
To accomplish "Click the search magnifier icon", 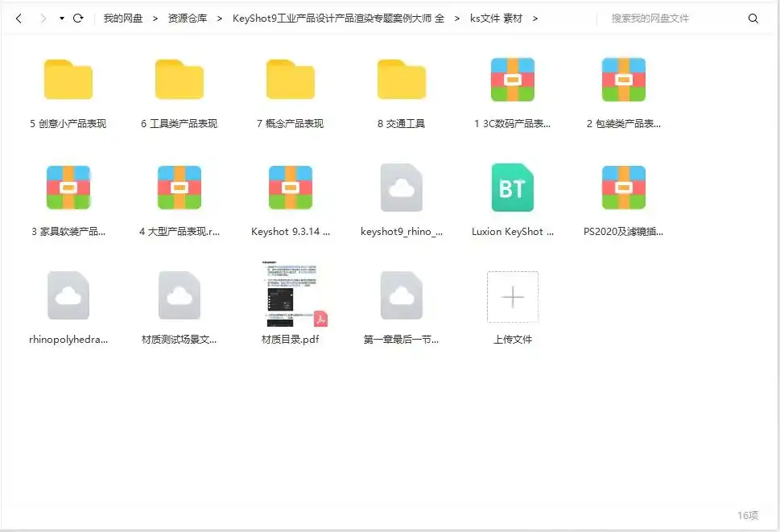I will (753, 17).
